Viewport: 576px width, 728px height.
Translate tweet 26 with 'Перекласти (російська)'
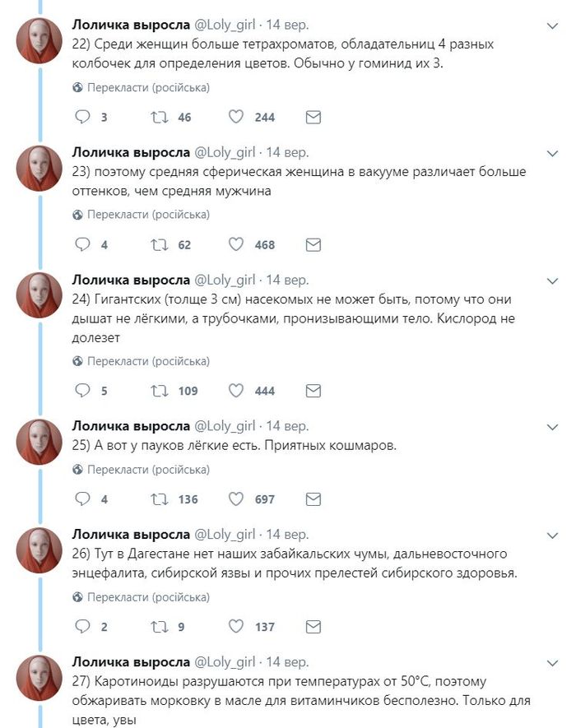click(x=148, y=597)
